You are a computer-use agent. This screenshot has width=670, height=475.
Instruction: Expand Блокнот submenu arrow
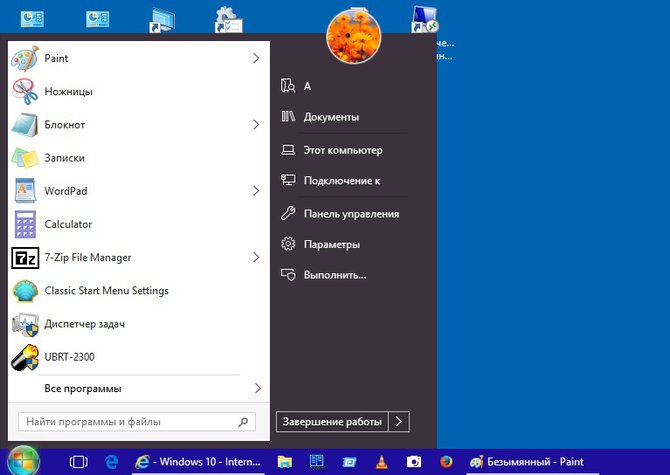pyautogui.click(x=256, y=125)
